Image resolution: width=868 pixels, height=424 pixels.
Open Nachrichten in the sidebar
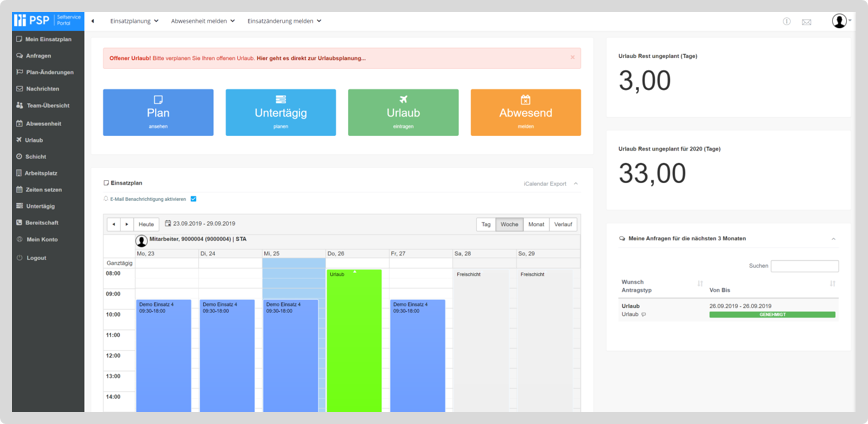42,88
